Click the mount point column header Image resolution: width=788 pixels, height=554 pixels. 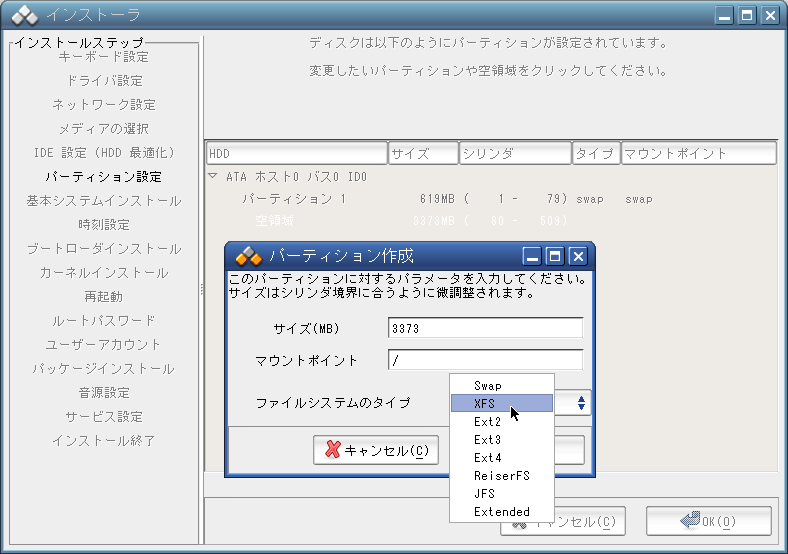698,153
